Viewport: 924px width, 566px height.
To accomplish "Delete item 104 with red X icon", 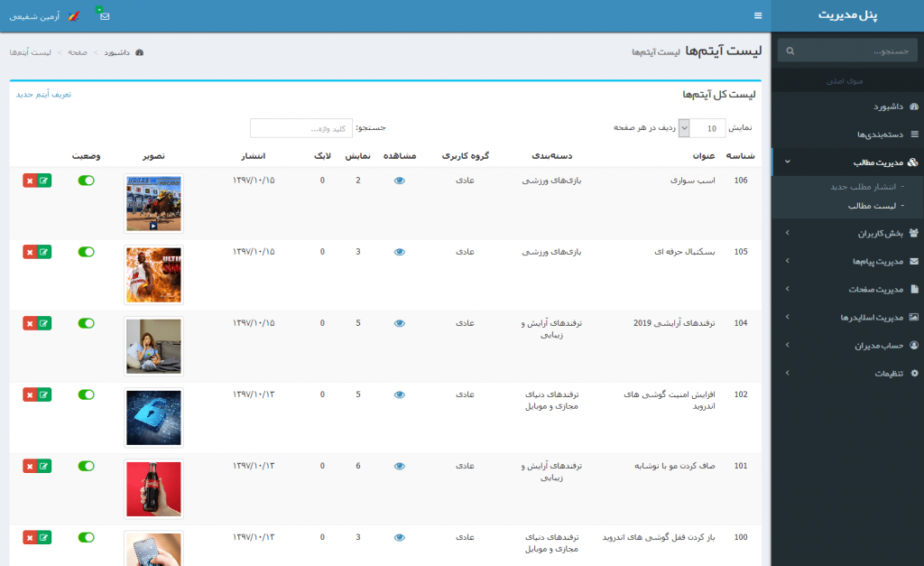I will 30,323.
